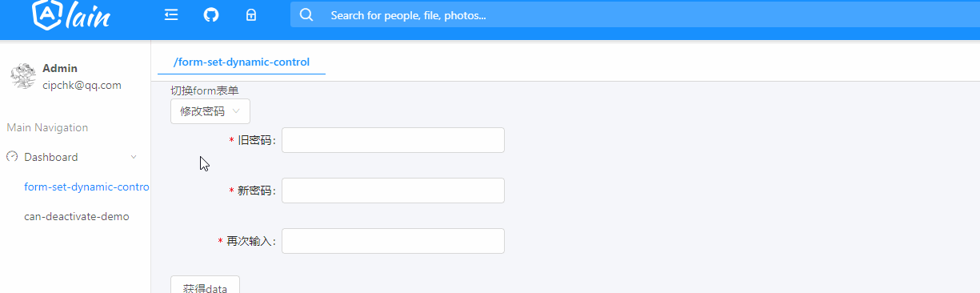Collapse the Dashboard menu chevron
This screenshot has height=293, width=980.
(134, 157)
